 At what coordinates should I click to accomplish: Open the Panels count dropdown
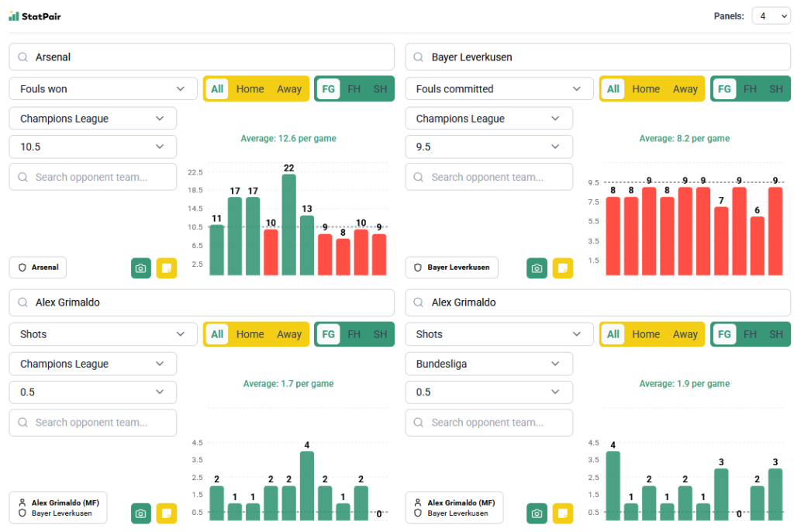[x=771, y=16]
